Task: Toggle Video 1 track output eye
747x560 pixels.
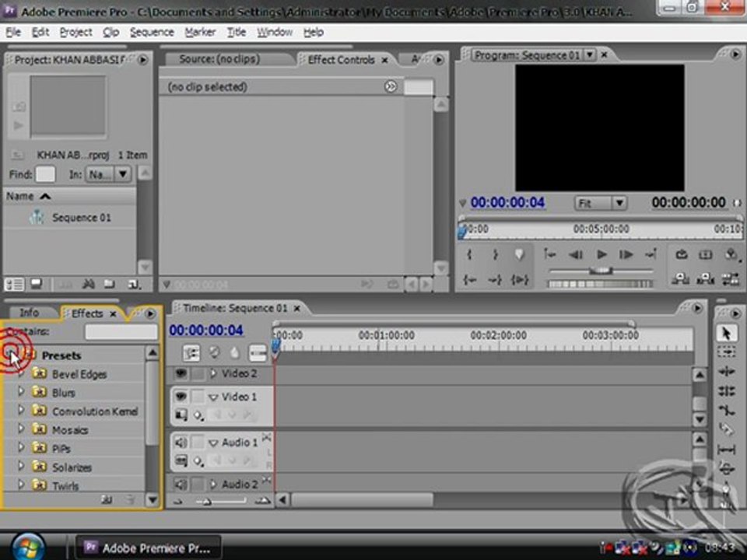Action: point(181,396)
